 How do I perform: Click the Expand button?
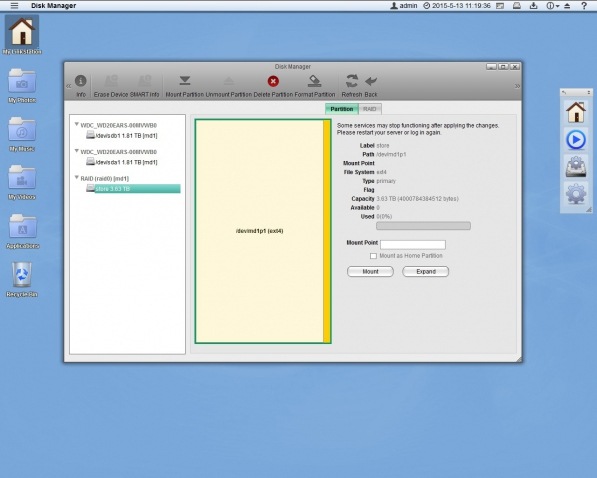pos(426,272)
